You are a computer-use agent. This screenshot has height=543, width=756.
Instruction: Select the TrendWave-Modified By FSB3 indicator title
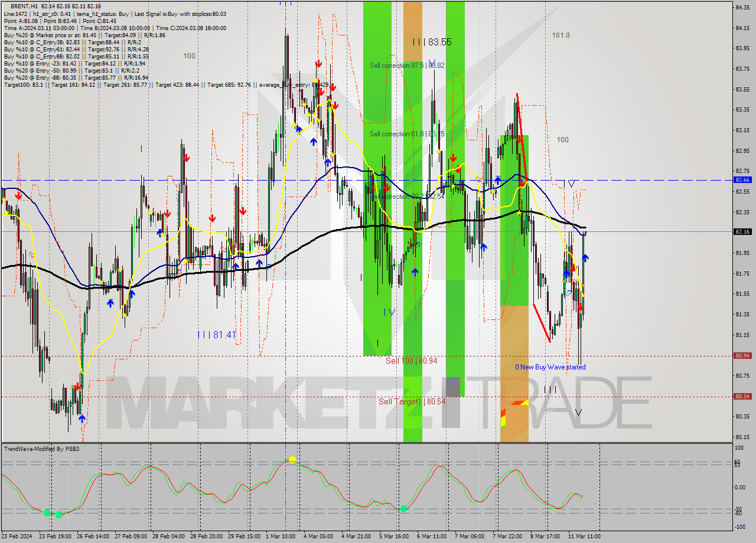point(42,449)
